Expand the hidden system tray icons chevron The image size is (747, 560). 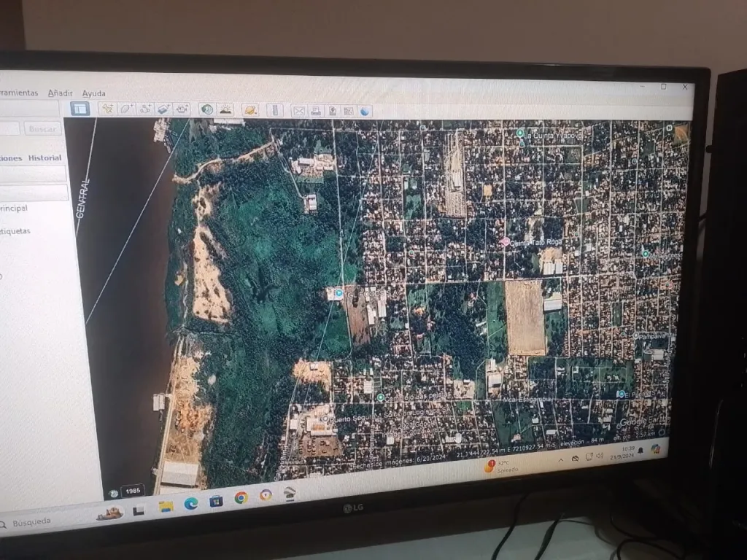tap(561, 459)
